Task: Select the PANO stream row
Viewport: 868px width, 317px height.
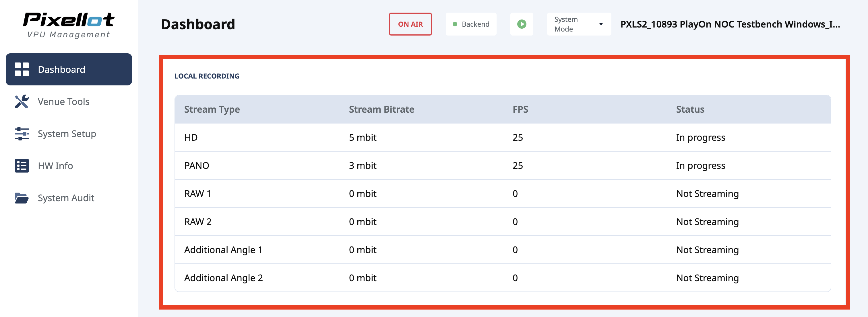Action: pyautogui.click(x=502, y=166)
